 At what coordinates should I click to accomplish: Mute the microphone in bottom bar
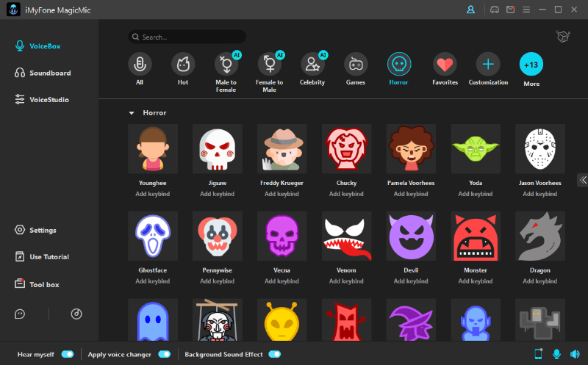click(557, 354)
